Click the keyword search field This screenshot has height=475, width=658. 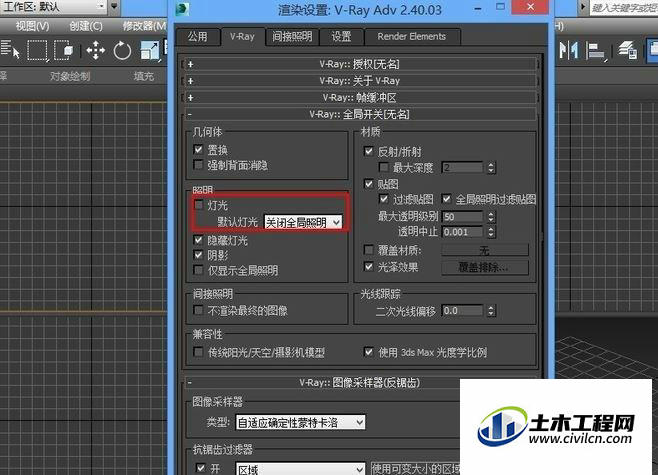point(624,8)
